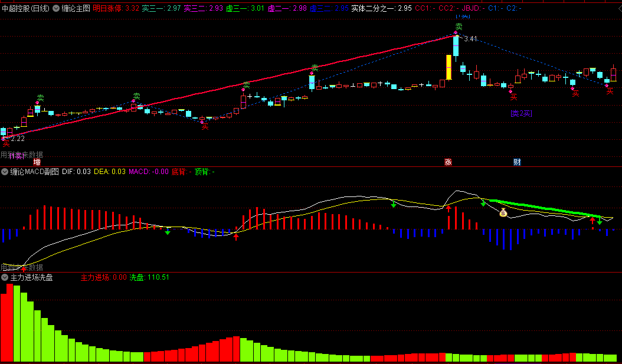The image size is (622, 364).
Task: Click the 3.41 high price label
Action: click(470, 39)
